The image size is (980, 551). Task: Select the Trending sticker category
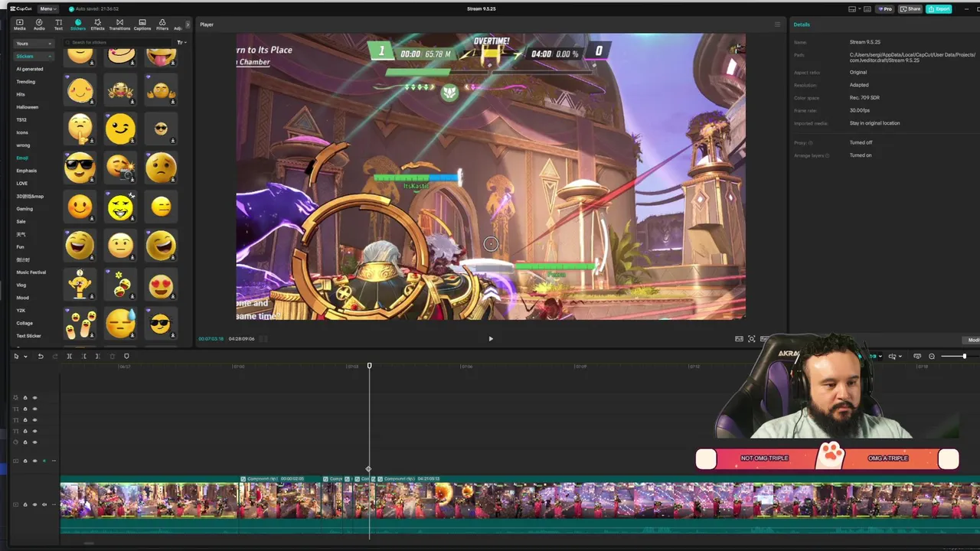[x=26, y=82]
